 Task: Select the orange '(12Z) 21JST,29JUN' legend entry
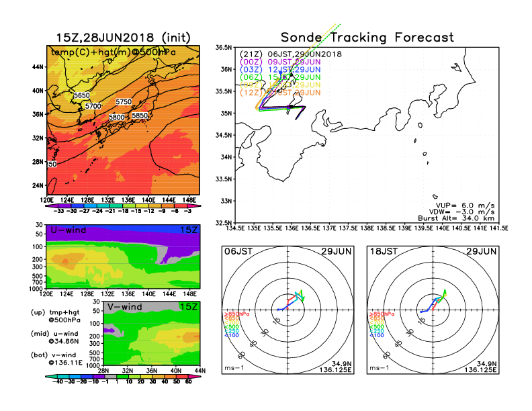pos(280,93)
